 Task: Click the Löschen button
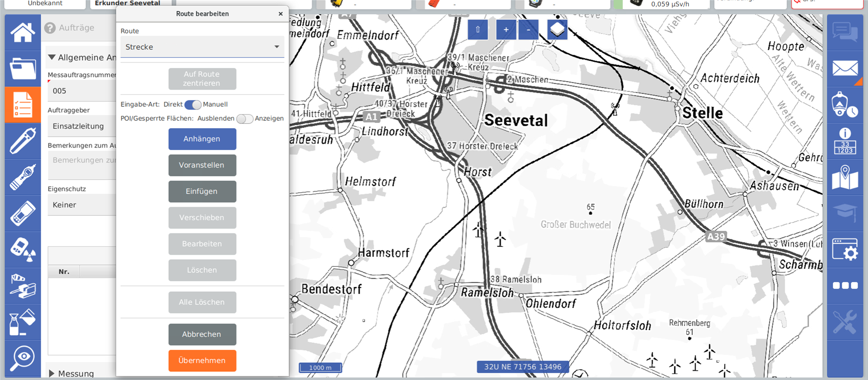pos(202,270)
